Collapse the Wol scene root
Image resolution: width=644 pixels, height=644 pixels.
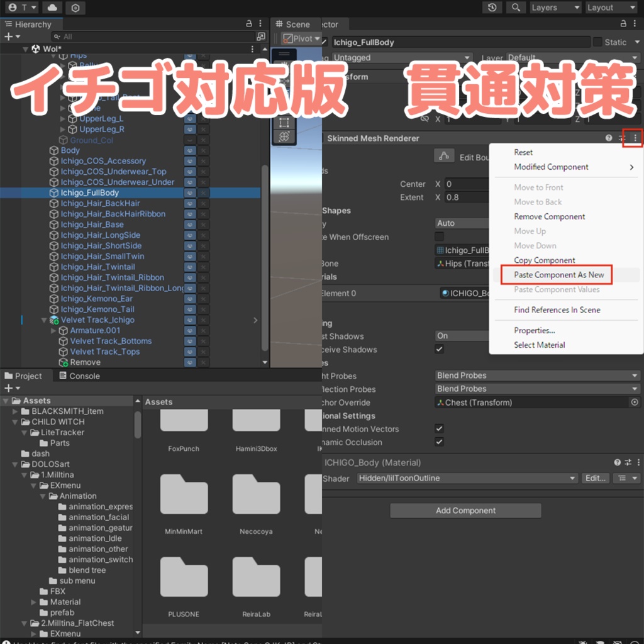click(25, 49)
